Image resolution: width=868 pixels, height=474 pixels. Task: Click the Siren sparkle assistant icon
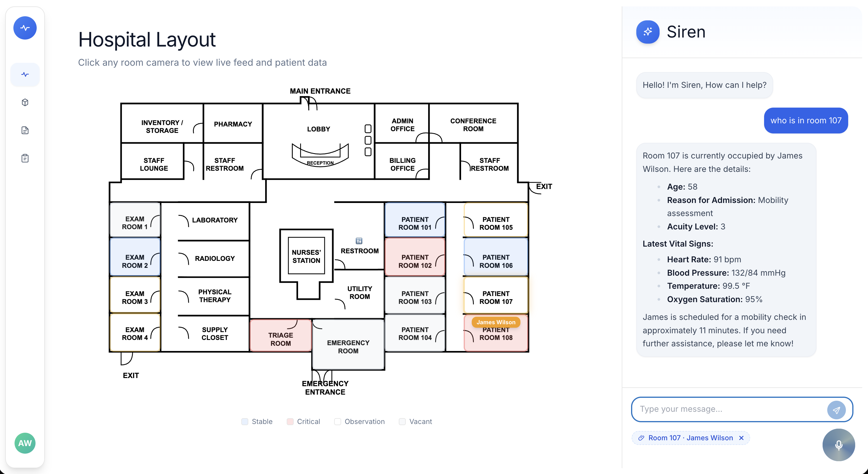click(x=647, y=32)
